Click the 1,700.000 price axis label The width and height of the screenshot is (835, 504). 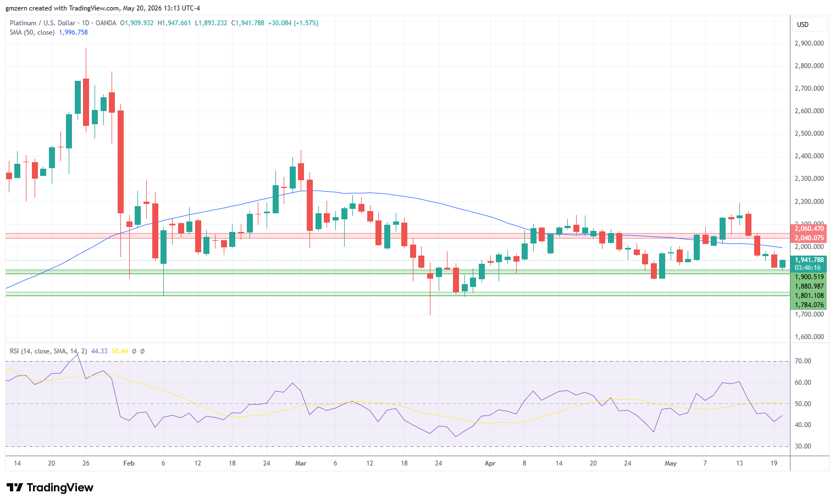809,314
